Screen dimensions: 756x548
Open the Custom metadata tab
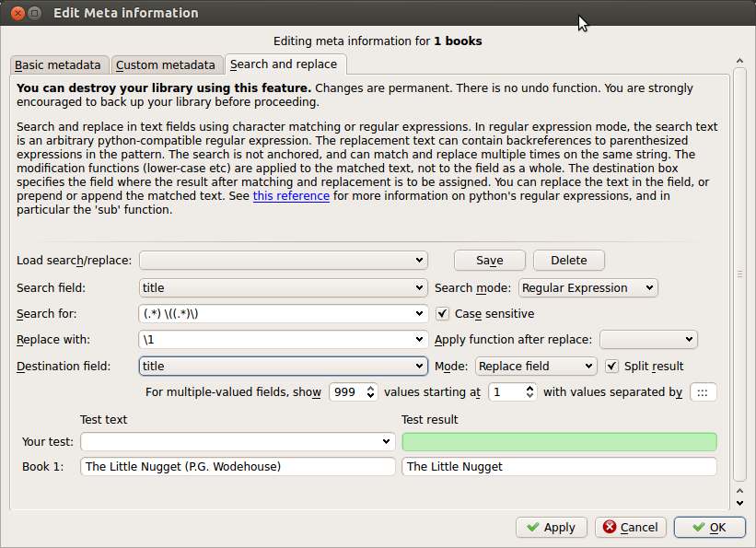(x=166, y=65)
